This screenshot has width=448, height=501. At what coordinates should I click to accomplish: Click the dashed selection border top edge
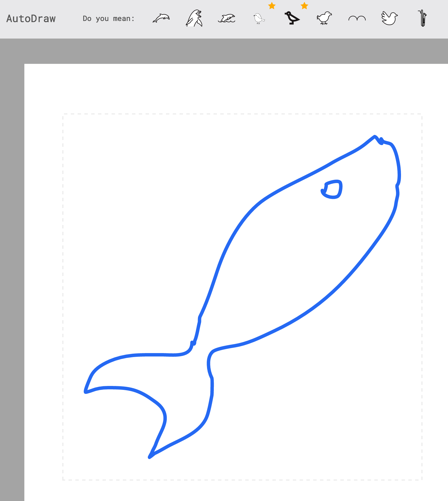click(x=242, y=114)
